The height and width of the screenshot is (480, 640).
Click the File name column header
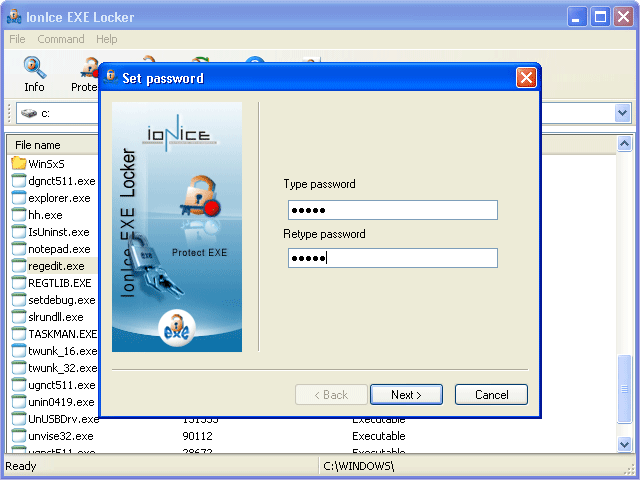[38, 145]
